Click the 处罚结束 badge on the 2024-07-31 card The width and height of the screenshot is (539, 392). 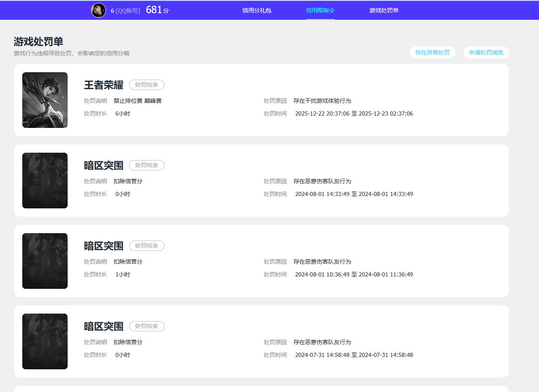tap(147, 326)
